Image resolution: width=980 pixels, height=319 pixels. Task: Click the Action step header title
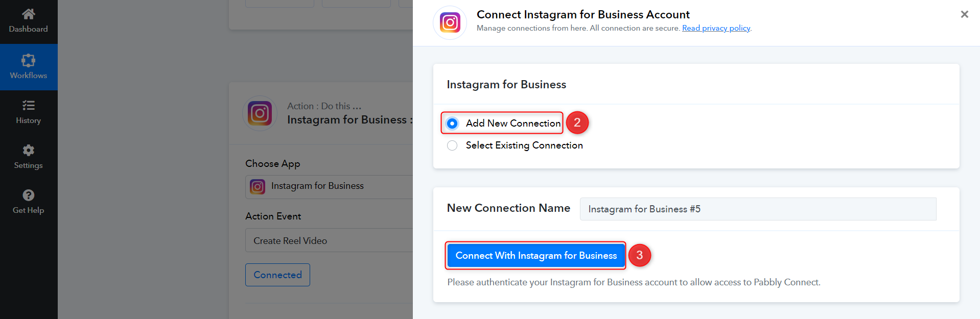tap(347, 119)
